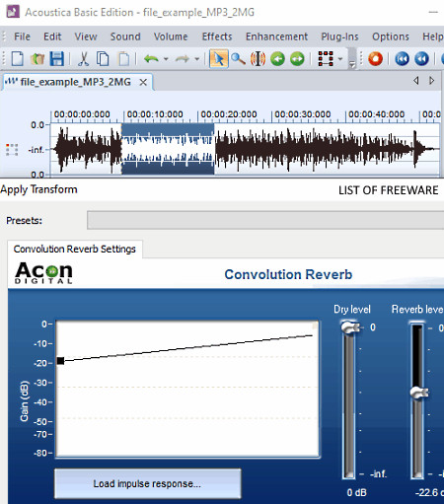This screenshot has height=504, width=444.
Task: Click inside the highlighted waveform selection
Action: coord(168,149)
